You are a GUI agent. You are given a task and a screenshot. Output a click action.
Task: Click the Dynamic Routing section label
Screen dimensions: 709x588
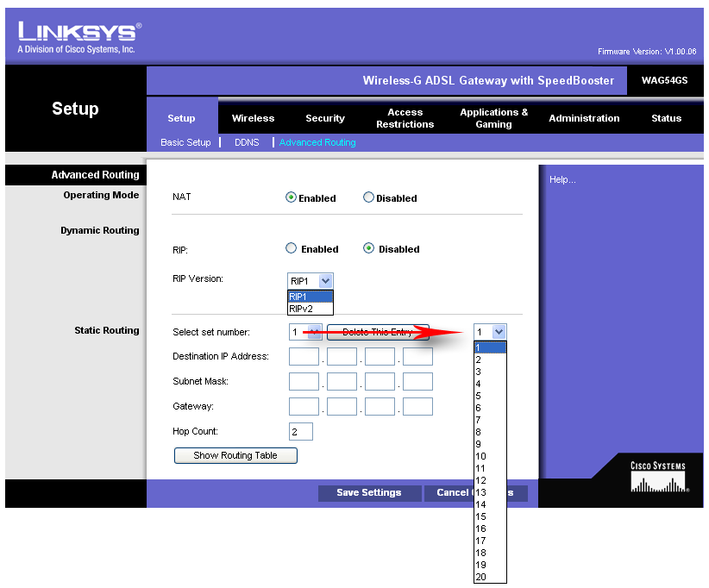[x=100, y=230]
